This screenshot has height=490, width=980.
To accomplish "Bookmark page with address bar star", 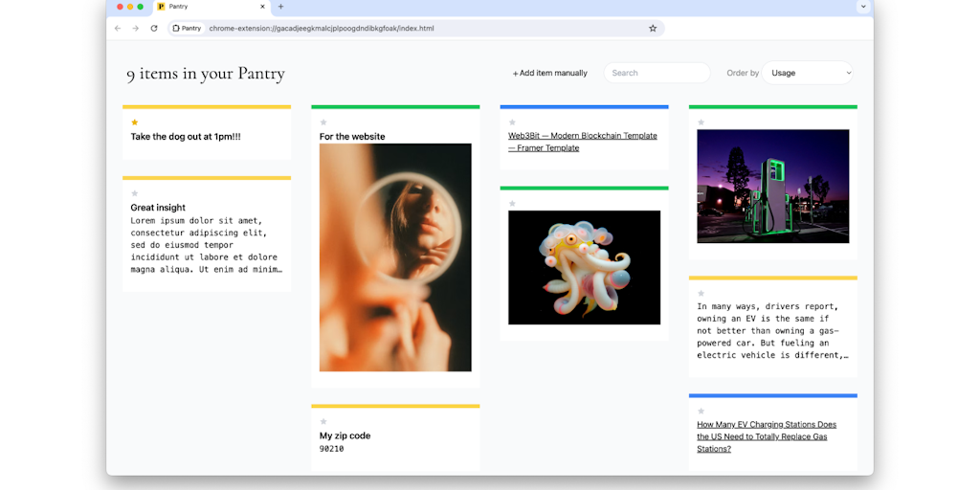I will click(x=653, y=29).
